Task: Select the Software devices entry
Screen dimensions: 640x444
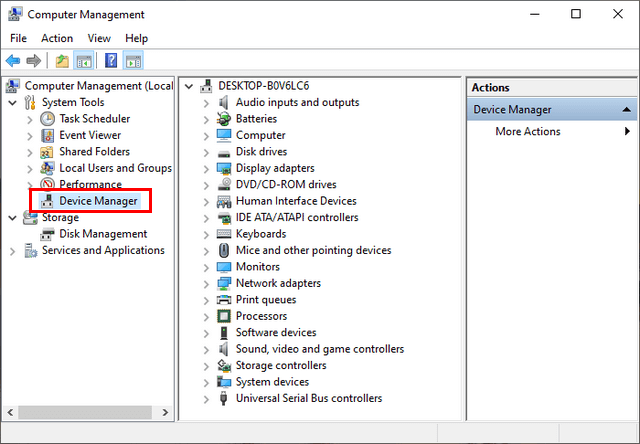Action: click(x=276, y=332)
